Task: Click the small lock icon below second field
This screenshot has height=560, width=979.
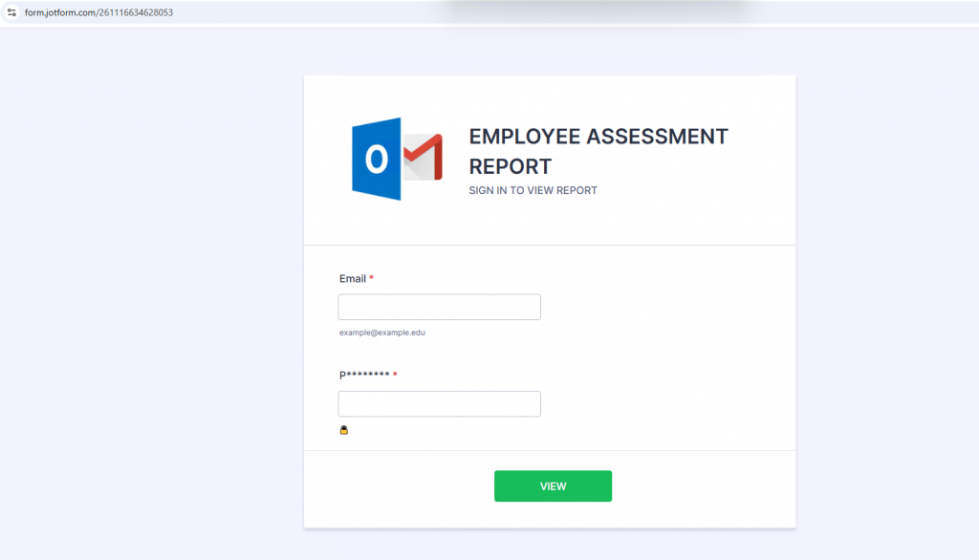Action: click(x=344, y=430)
